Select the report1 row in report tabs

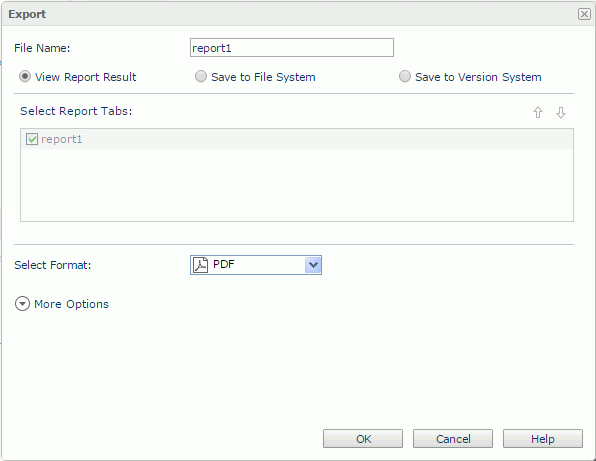coord(297,139)
